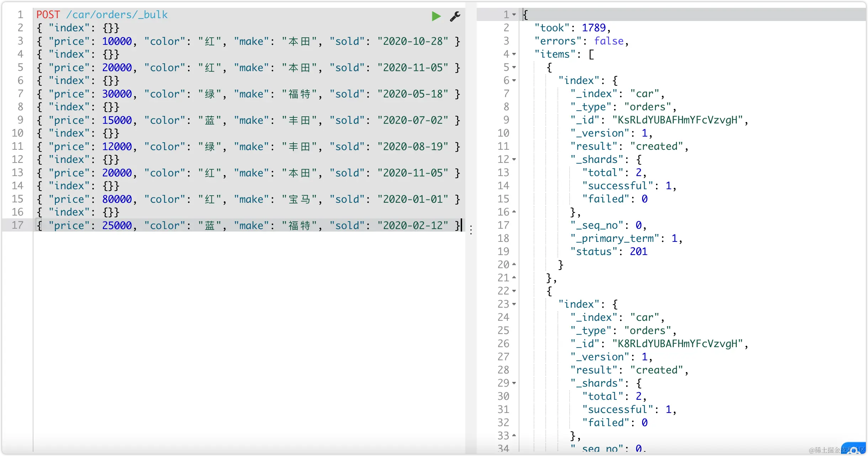Click the POST method in the request line
The image size is (868, 456).
48,15
